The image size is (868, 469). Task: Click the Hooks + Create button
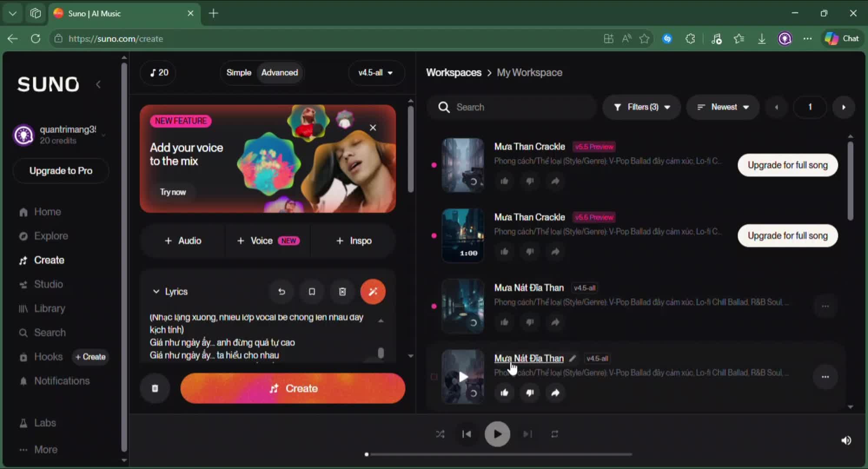click(x=90, y=357)
